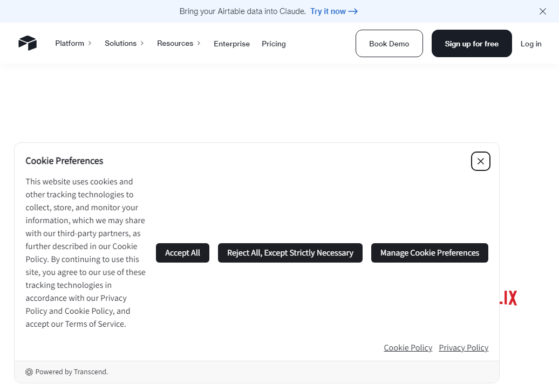
Task: Follow the Try it now arrow link
Action: pyautogui.click(x=333, y=11)
